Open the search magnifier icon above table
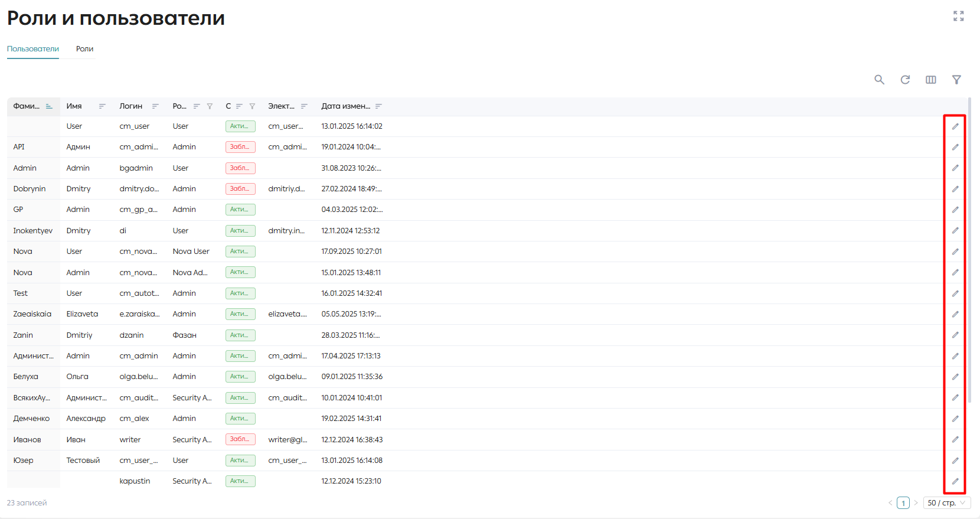This screenshot has width=980, height=519. [x=879, y=80]
